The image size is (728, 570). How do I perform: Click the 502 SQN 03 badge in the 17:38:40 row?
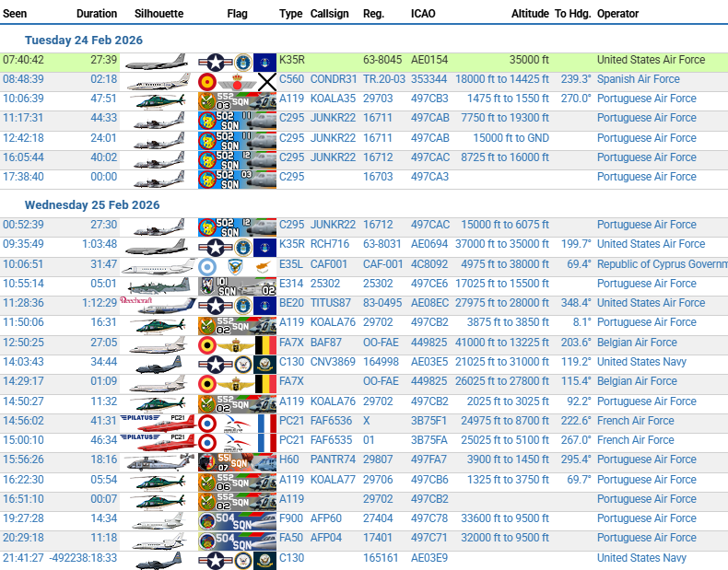click(237, 180)
